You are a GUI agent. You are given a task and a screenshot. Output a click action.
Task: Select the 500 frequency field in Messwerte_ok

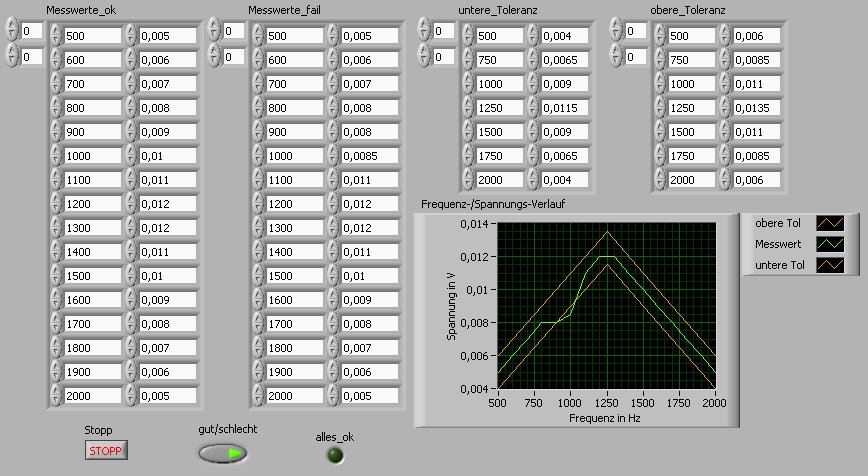coord(91,36)
